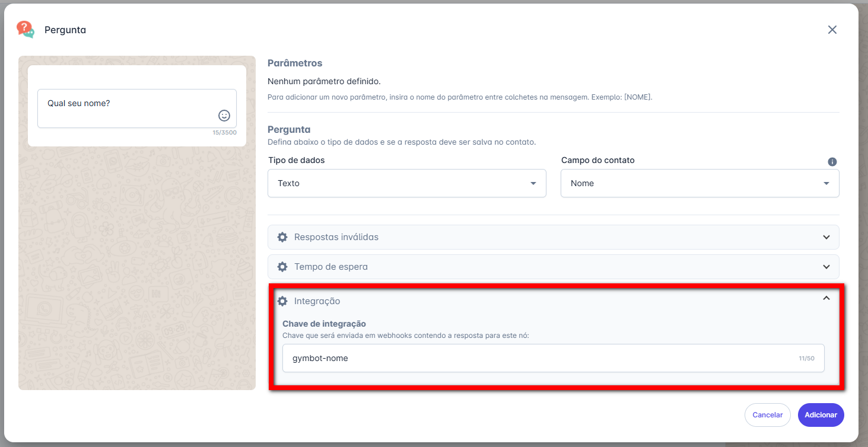Focus the Chave de integração input field
This screenshot has width=868, height=447.
click(x=540, y=358)
